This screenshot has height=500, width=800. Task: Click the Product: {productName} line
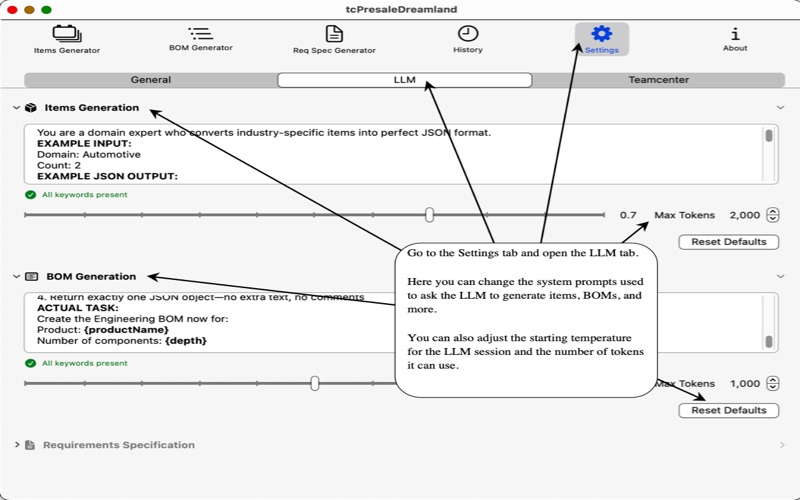[x=103, y=330]
